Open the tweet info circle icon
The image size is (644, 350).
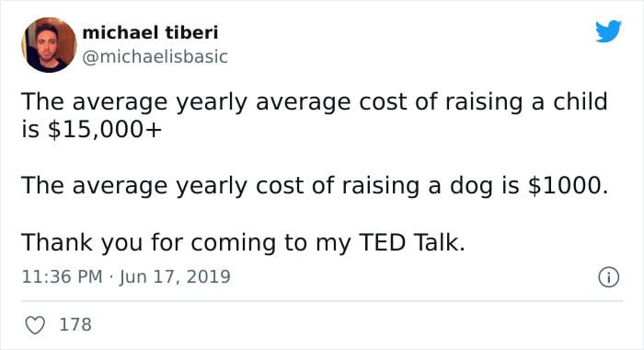pos(608,277)
